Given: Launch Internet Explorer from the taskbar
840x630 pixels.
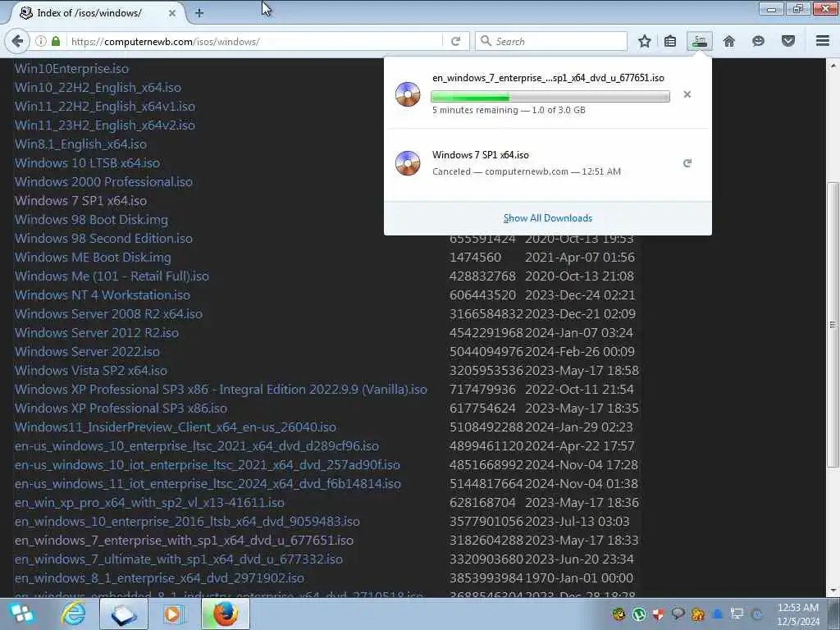Looking at the screenshot, I should click(73, 614).
